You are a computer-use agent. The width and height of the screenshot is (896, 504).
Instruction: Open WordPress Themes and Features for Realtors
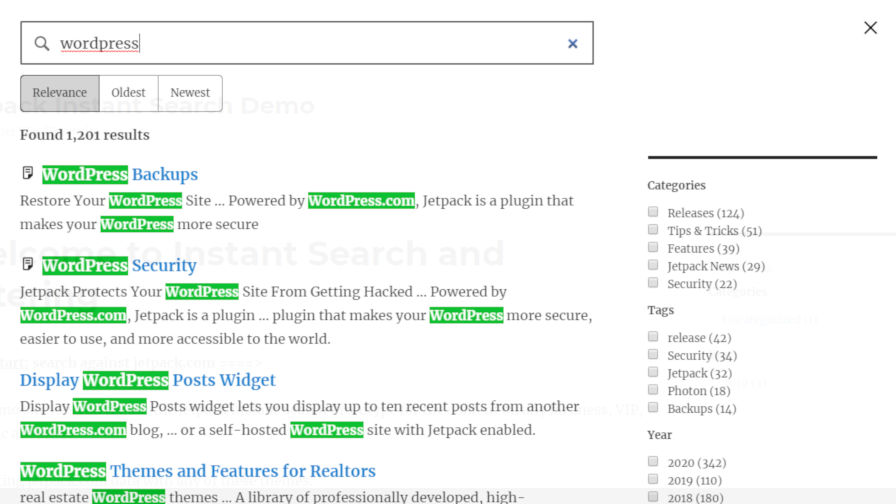198,471
